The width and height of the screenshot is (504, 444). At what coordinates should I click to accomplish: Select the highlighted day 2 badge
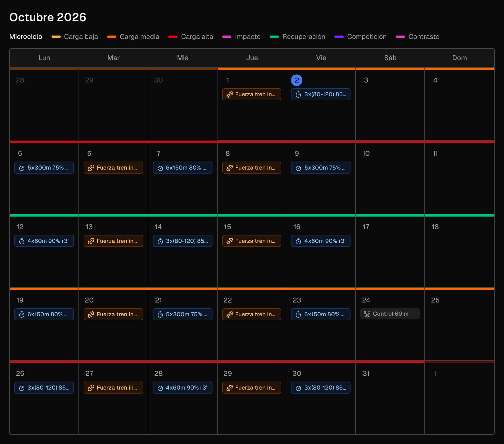click(x=297, y=80)
